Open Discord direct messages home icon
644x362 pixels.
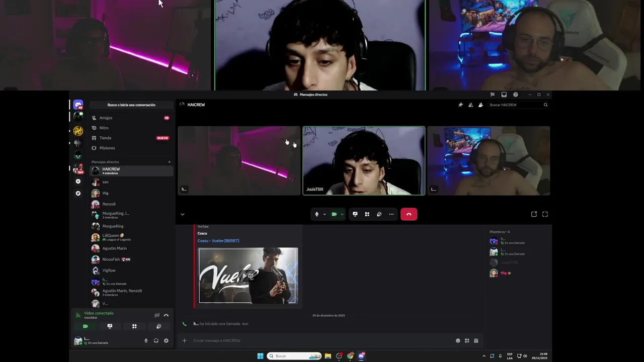click(78, 105)
